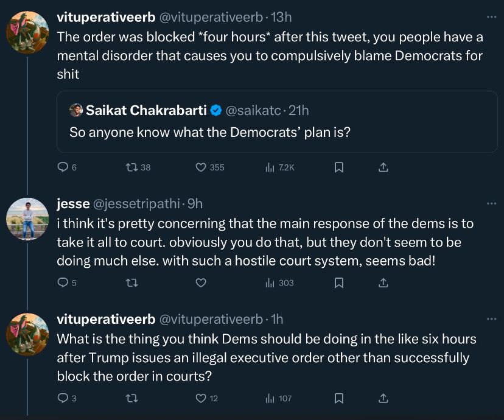Screen dimensions: 504x420
Task: View analytics for the 7.2K views tweet
Action: [x=270, y=167]
